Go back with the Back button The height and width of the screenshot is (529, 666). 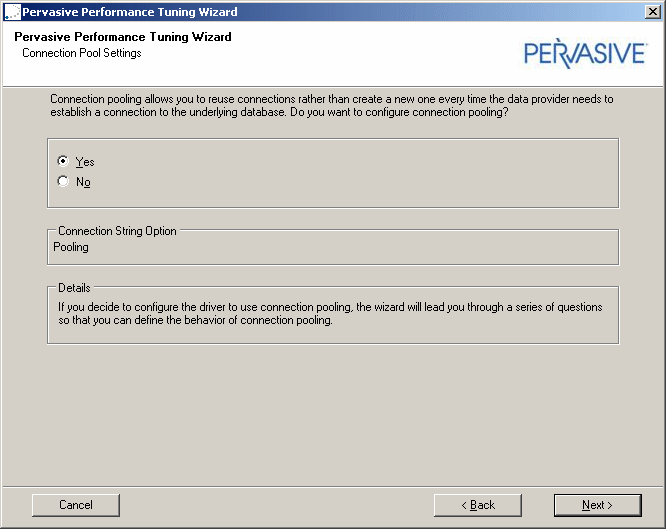(x=477, y=505)
